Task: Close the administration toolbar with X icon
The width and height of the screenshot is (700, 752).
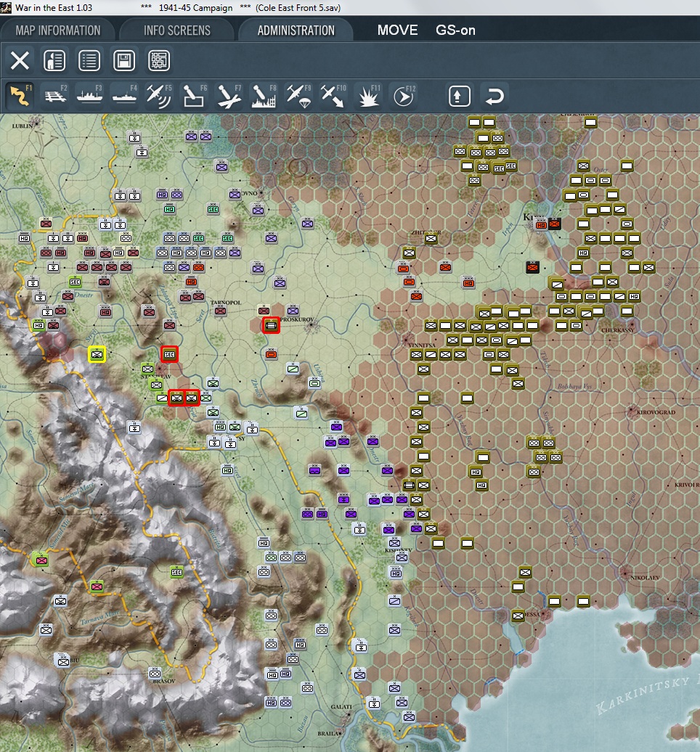Action: coord(20,61)
